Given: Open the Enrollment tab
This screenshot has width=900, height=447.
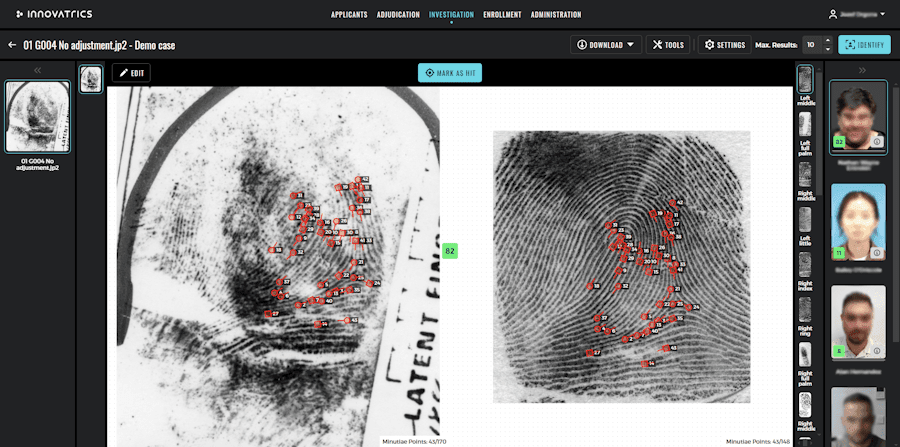Looking at the screenshot, I should (x=502, y=14).
